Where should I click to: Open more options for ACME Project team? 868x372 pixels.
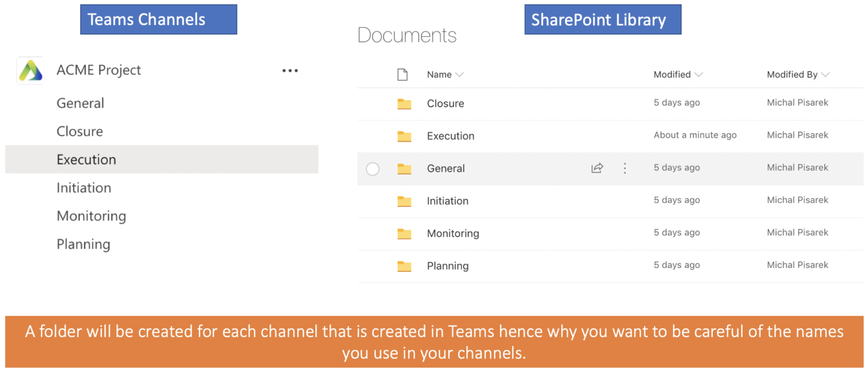[289, 70]
